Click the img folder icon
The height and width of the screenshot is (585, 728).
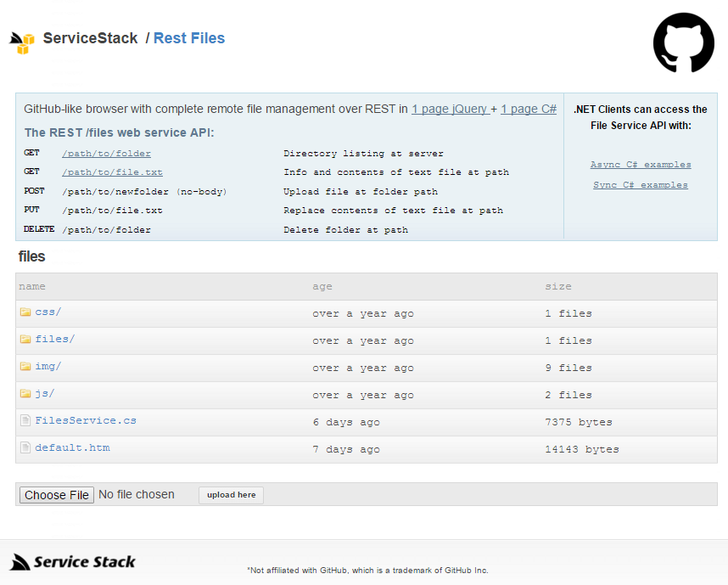click(25, 366)
